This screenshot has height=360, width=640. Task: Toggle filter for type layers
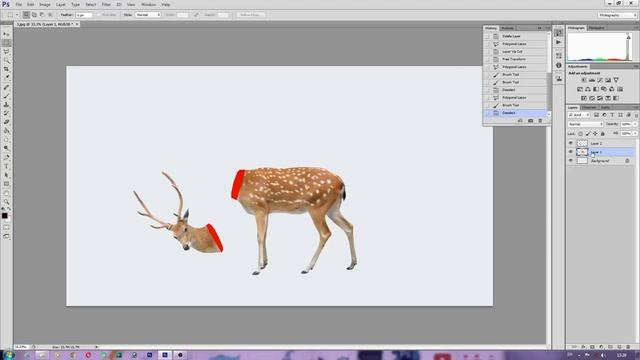point(612,115)
